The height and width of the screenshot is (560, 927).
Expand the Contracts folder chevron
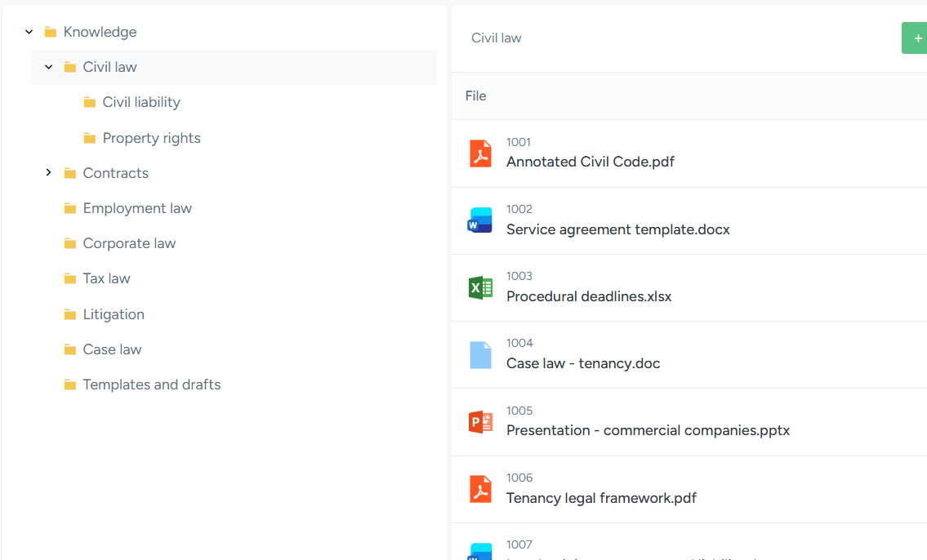pyautogui.click(x=48, y=172)
